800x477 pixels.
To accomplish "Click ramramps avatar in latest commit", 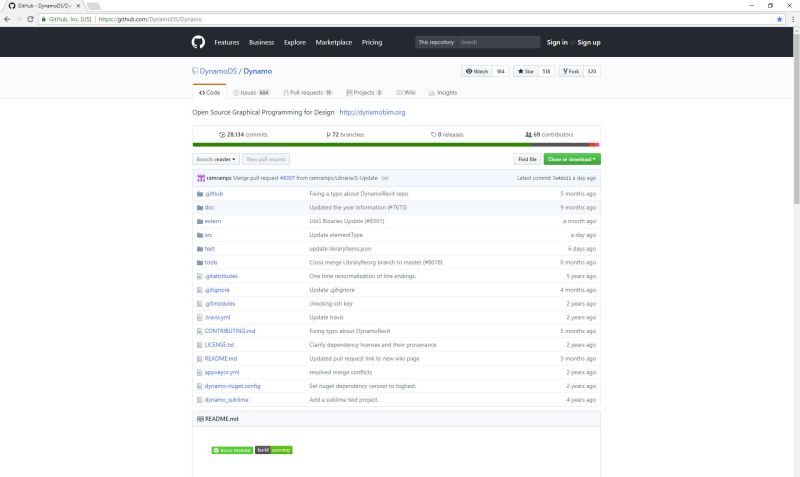I will (201, 178).
